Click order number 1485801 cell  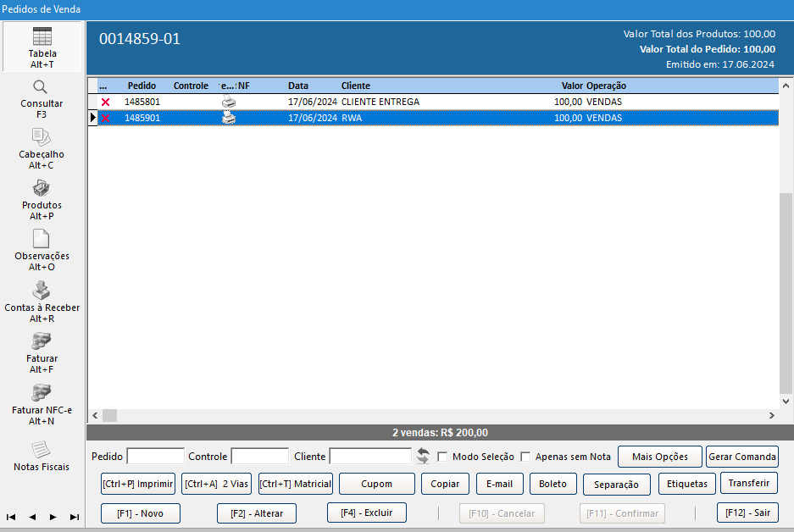(x=142, y=102)
